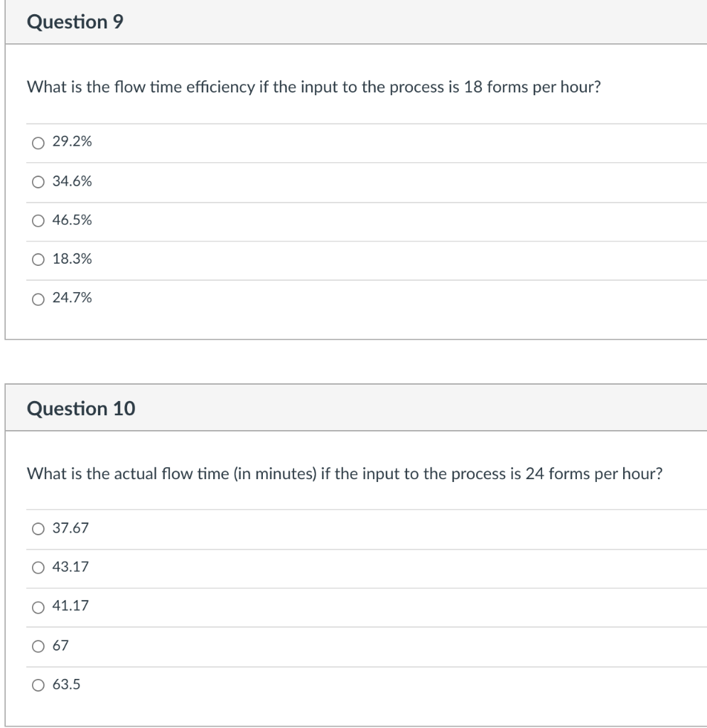This screenshot has width=707, height=728.
Task: Click the 43.17 answer row
Action: tap(284, 567)
